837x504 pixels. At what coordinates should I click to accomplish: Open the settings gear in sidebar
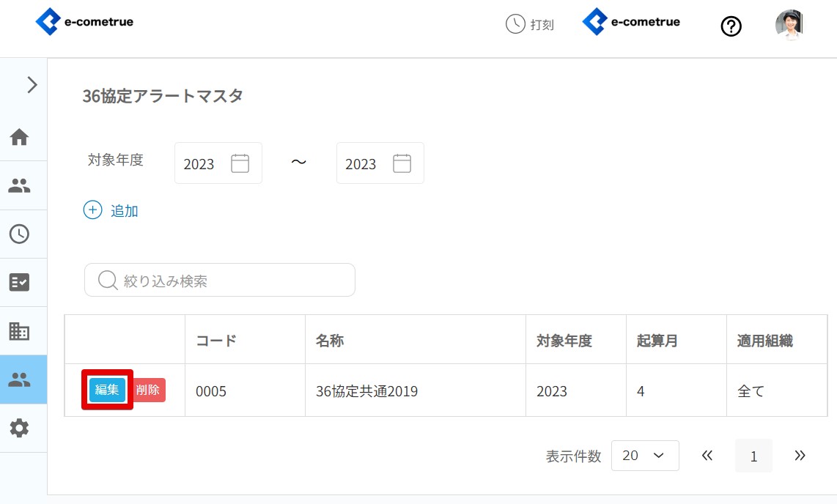click(x=19, y=428)
